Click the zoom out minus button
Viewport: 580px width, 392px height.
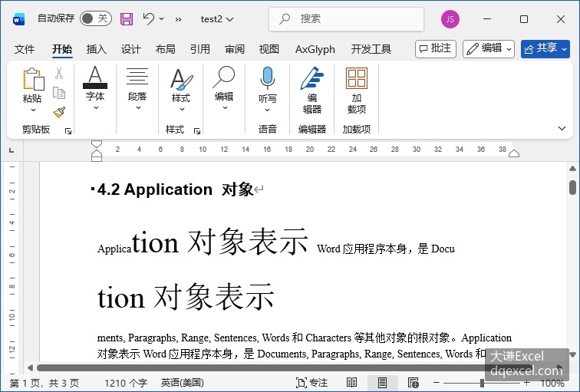click(x=437, y=383)
